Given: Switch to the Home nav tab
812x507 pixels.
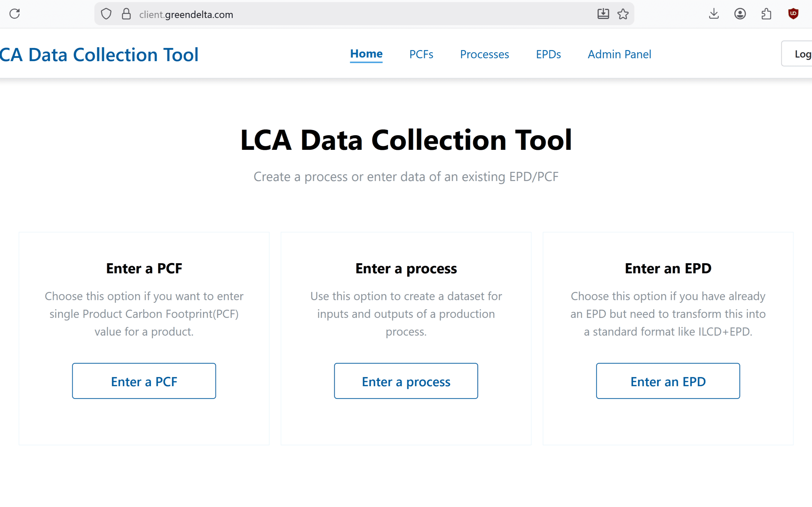Looking at the screenshot, I should (366, 54).
